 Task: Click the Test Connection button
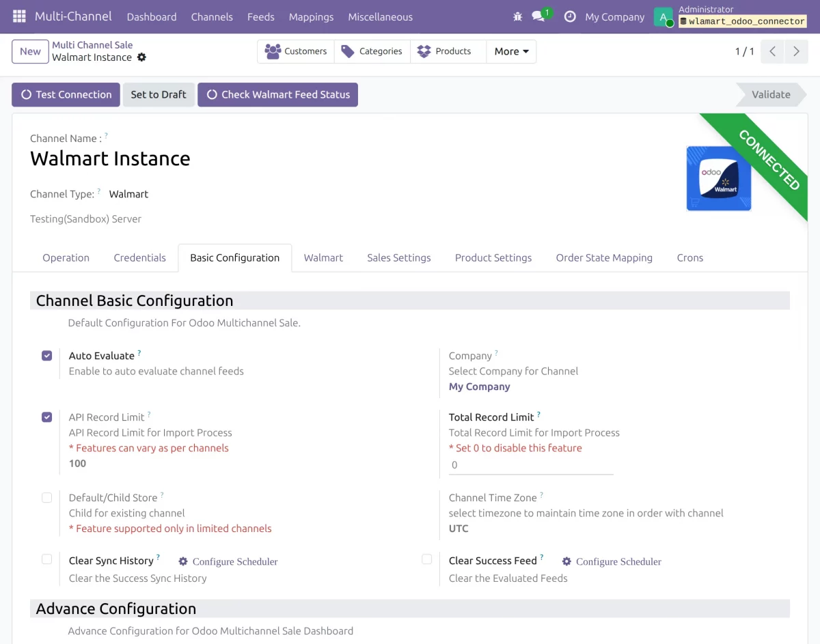point(66,95)
